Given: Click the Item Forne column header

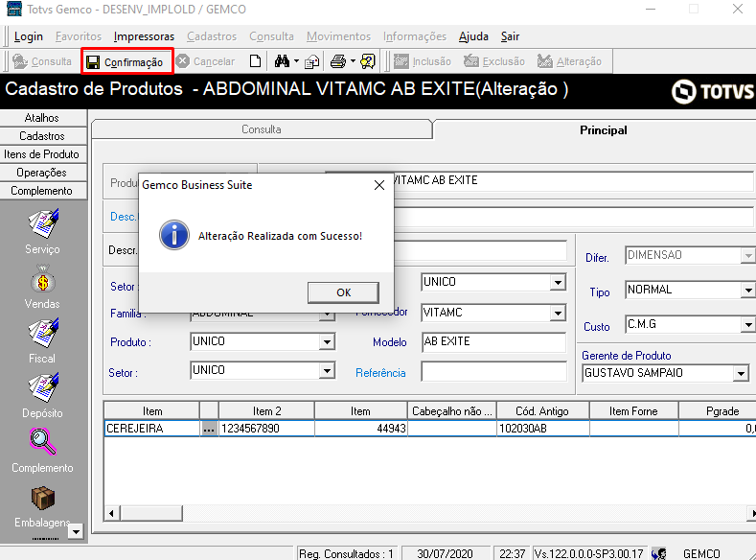Looking at the screenshot, I should point(633,411).
